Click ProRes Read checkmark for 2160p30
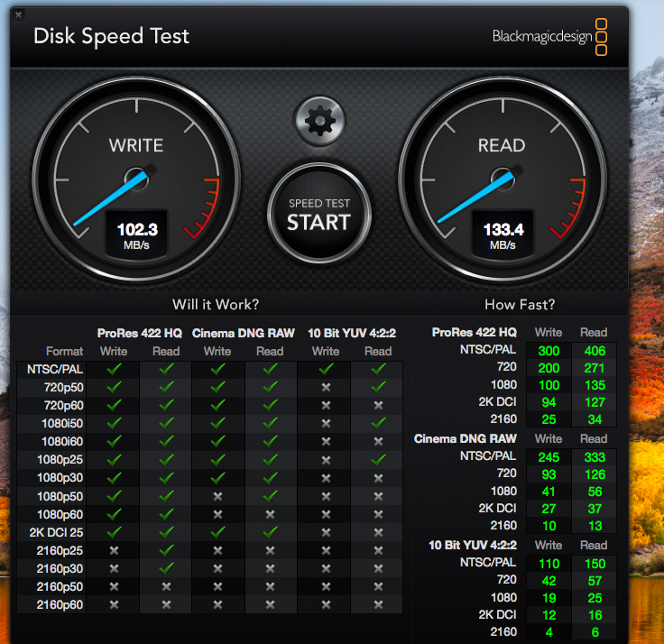Screen dimensions: 664x644 (166, 568)
